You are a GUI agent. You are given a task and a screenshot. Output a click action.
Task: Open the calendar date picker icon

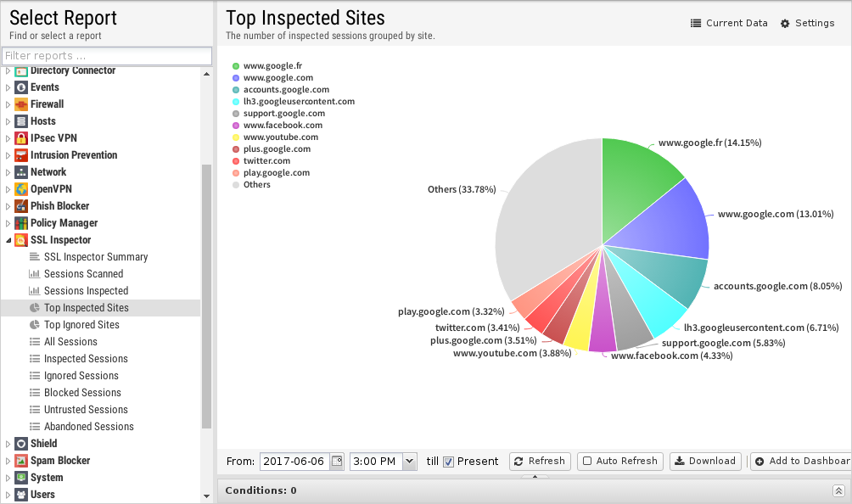[337, 461]
